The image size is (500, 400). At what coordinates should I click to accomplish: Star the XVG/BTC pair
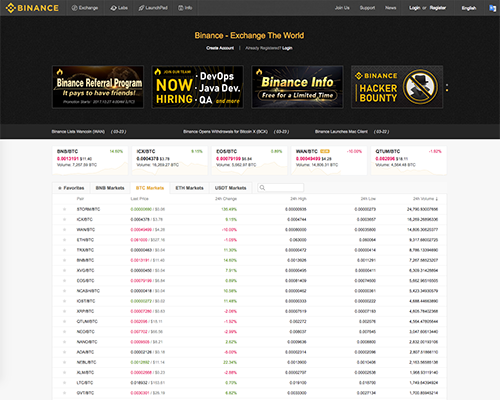coord(64,270)
